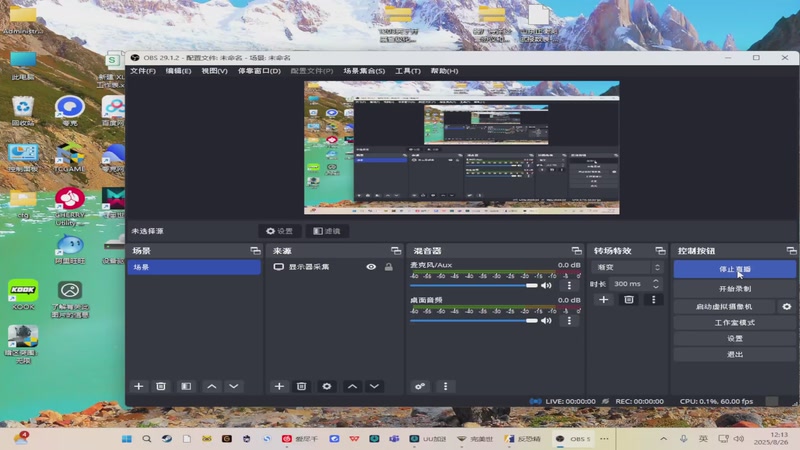800x450 pixels.
Task: Toggle 启动虚拟摄像机 virtual camera
Action: coord(724,306)
